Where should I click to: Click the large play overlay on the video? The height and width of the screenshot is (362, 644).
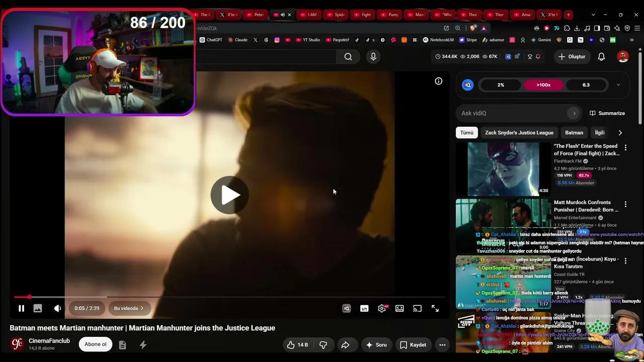pyautogui.click(x=229, y=195)
